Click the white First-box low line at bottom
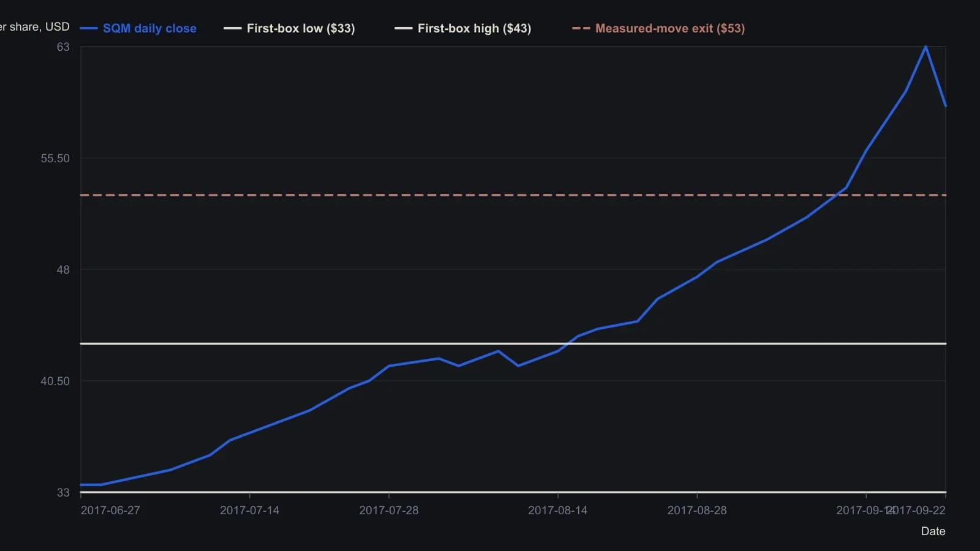The image size is (980, 551). (x=513, y=492)
